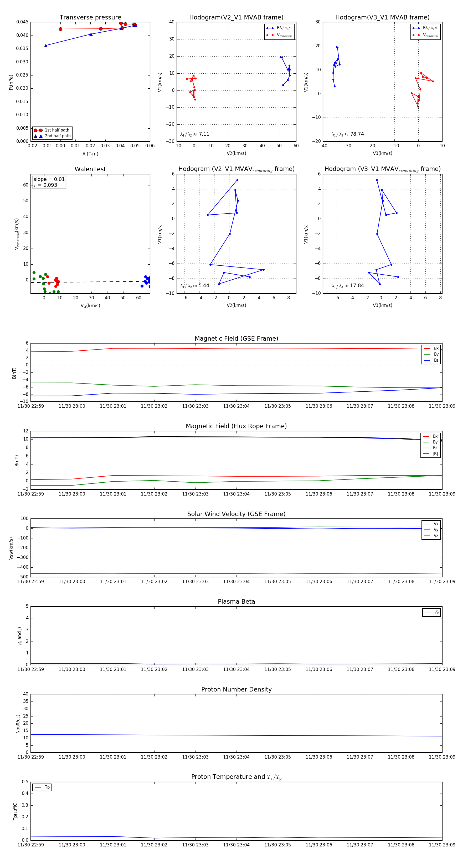Click the "Proton Number Density" panel title
Image resolution: width=473 pixels, height=868 pixels.
[236, 689]
